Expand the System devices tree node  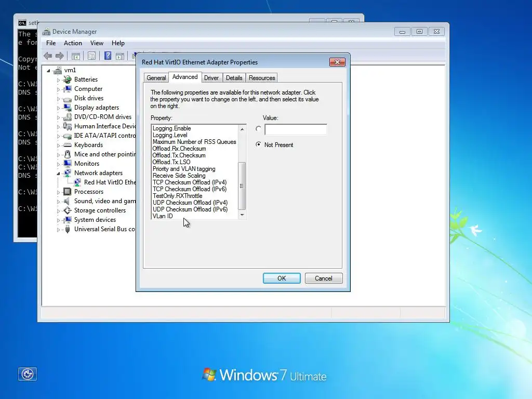click(x=58, y=220)
